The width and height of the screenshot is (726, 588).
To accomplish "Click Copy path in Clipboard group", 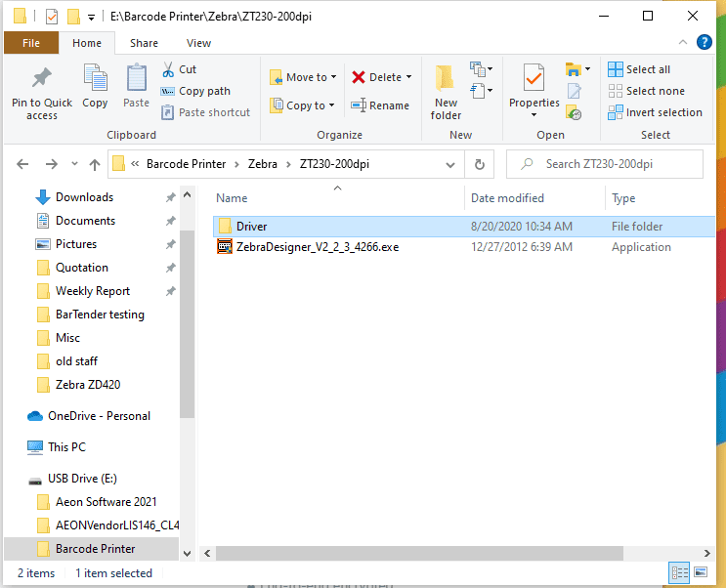I will [x=195, y=91].
